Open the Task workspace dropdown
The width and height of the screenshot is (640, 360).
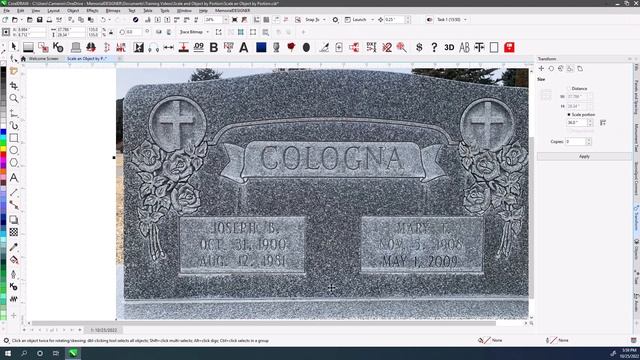pyautogui.click(x=465, y=20)
